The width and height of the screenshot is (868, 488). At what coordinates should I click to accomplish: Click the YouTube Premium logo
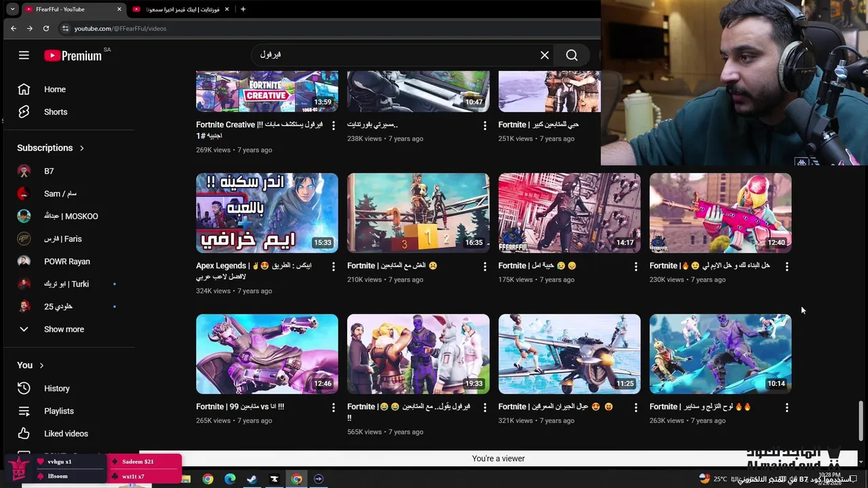[x=73, y=56]
